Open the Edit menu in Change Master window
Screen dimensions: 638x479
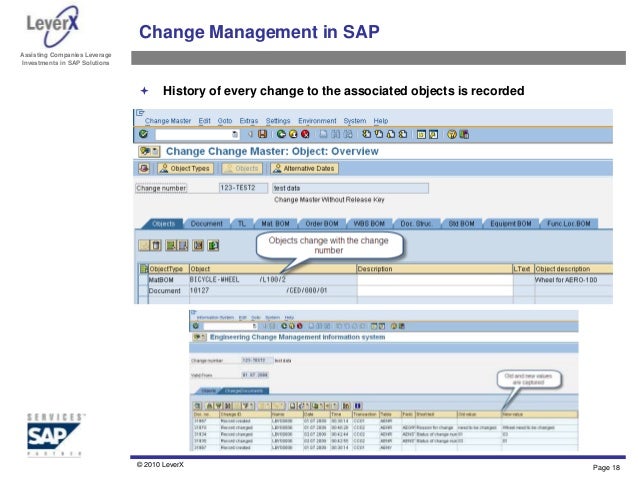204,121
